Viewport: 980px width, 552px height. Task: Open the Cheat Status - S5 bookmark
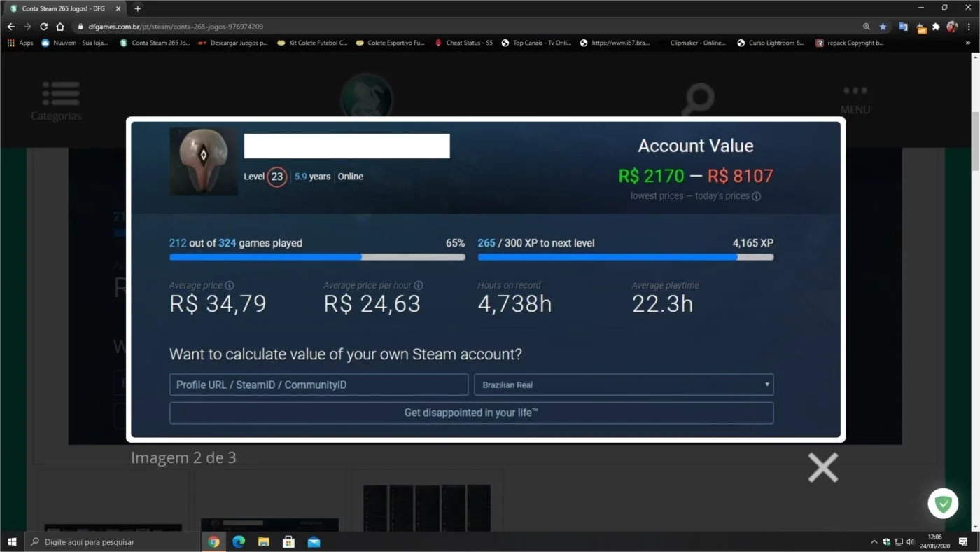click(x=463, y=43)
